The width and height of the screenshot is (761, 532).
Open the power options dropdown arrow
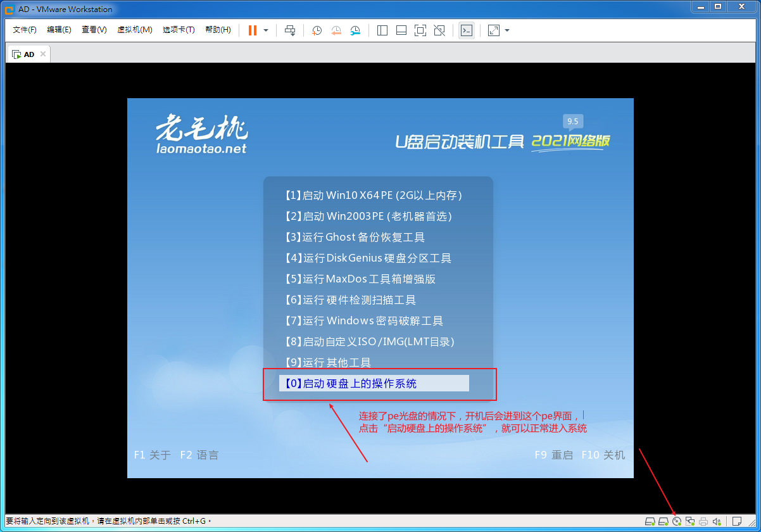click(266, 30)
